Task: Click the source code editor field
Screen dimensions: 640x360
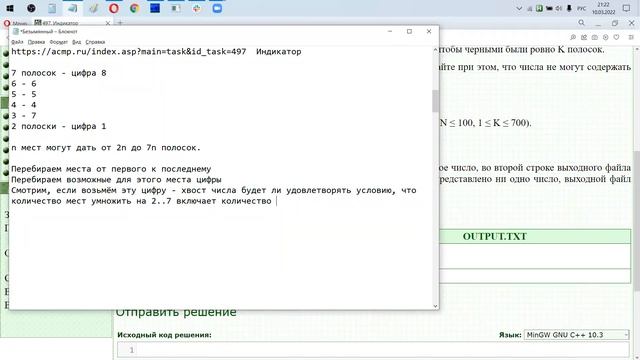Action: [x=373, y=350]
